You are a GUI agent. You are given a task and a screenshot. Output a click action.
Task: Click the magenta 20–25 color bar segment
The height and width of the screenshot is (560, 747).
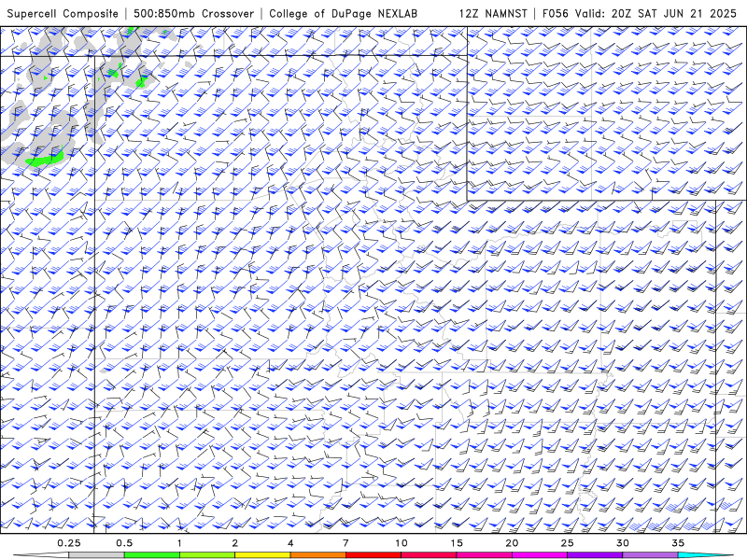pyautogui.click(x=540, y=555)
